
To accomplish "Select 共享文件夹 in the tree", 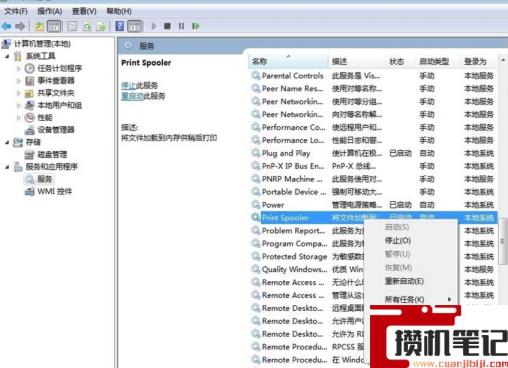I will tap(56, 93).
